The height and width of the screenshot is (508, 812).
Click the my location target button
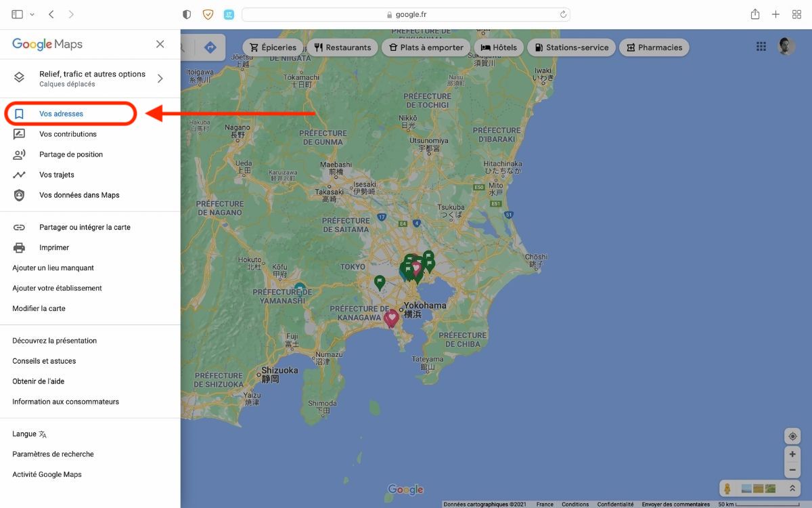[x=792, y=436]
